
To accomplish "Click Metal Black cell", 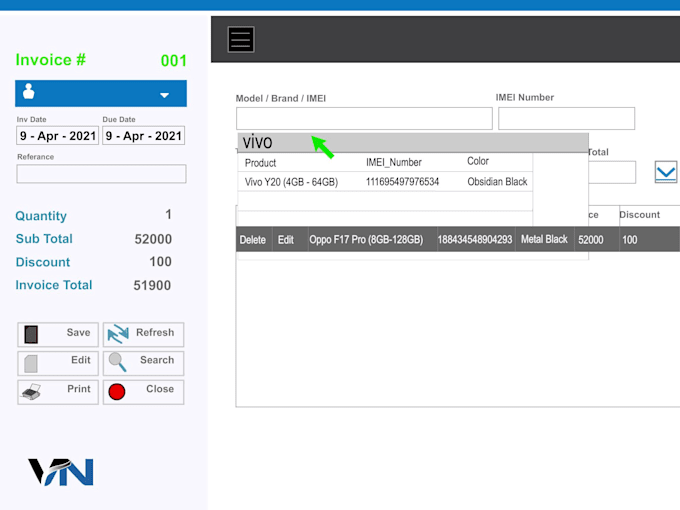I will coord(544,239).
